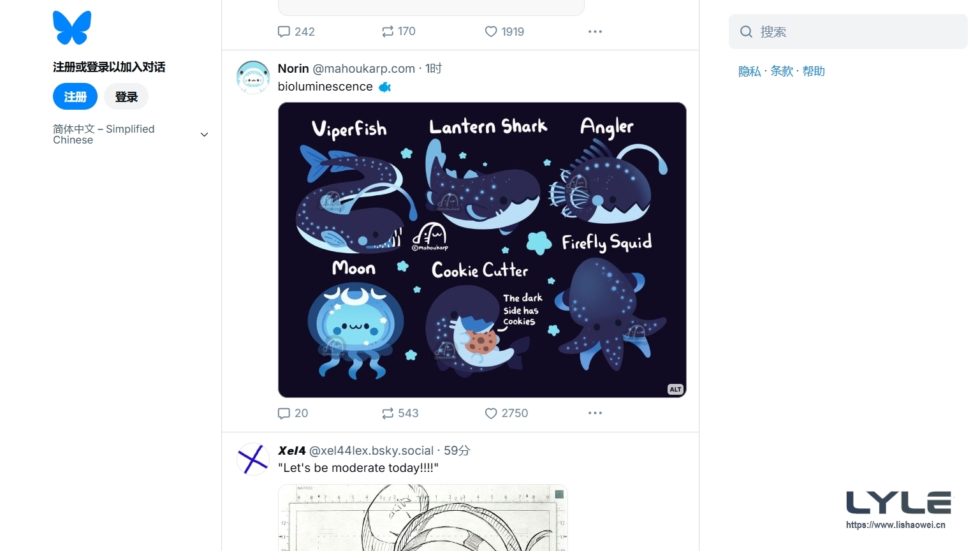This screenshot has width=980, height=551.
Task: Click the 注册 sign-up button
Action: [x=75, y=97]
